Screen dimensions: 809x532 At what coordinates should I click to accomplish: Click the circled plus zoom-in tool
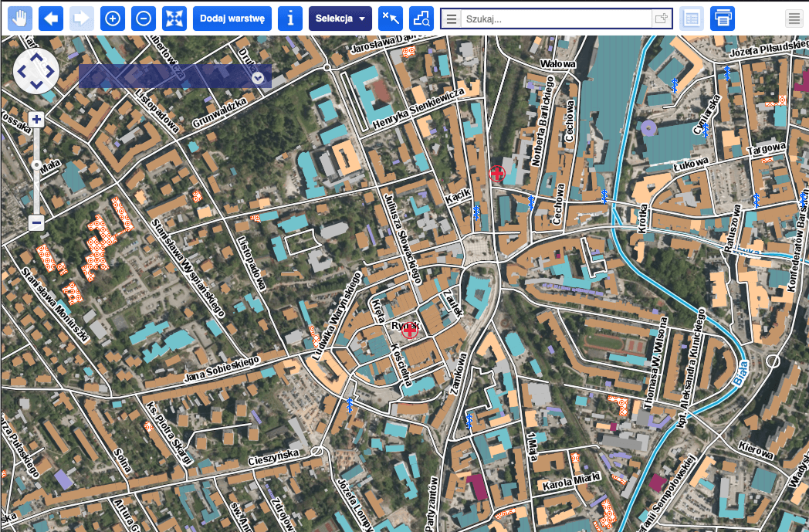(x=113, y=19)
